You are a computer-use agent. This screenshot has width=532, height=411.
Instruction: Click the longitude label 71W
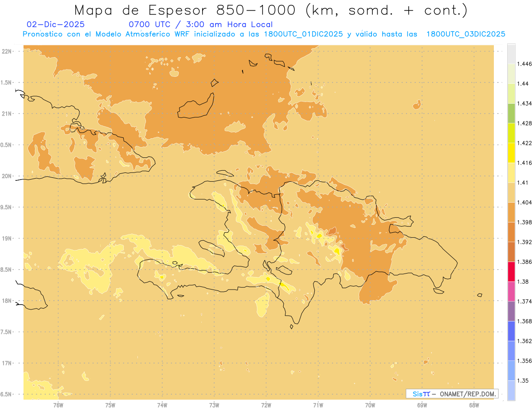click(318, 405)
